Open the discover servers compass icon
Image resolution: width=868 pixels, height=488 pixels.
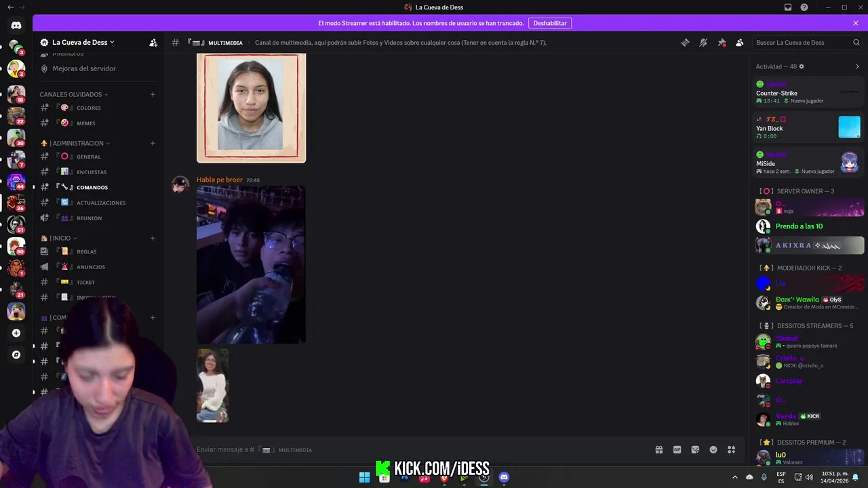tap(16, 354)
